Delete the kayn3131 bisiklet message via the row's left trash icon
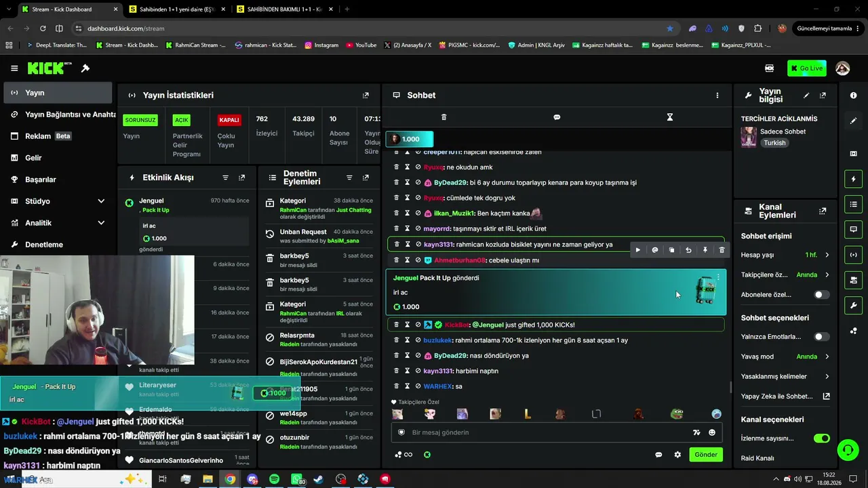The width and height of the screenshot is (868, 488). 397,244
